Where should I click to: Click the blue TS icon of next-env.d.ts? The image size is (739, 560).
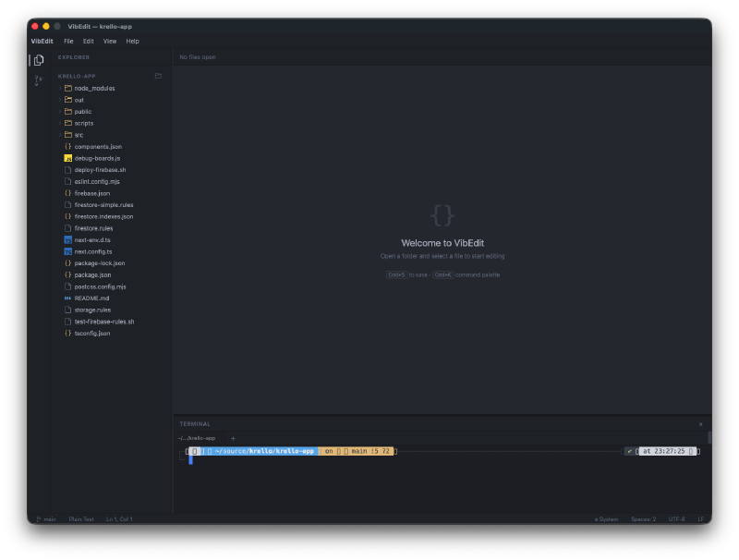pos(67,240)
